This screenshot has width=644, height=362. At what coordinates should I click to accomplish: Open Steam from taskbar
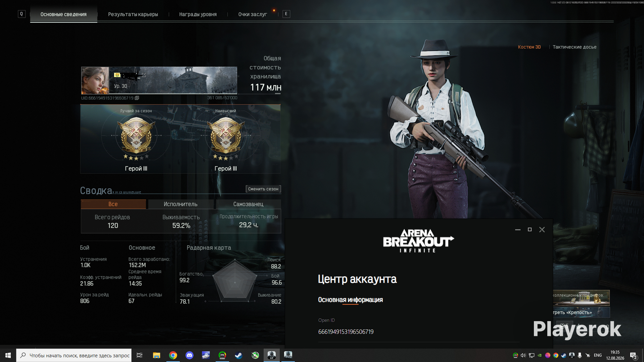(239, 355)
